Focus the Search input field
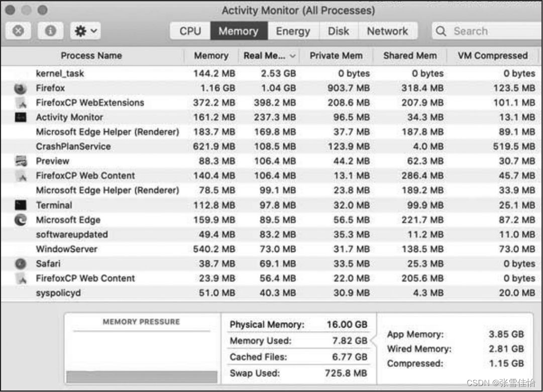543x392 pixels. tap(487, 31)
